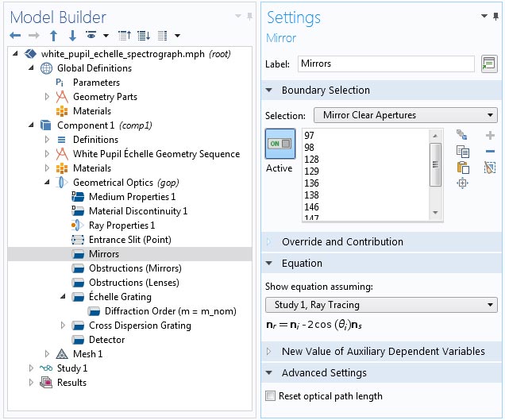Screen dimensions: 505x420
Task: Expand the Cross Dispersion Grating node
Action: click(64, 326)
